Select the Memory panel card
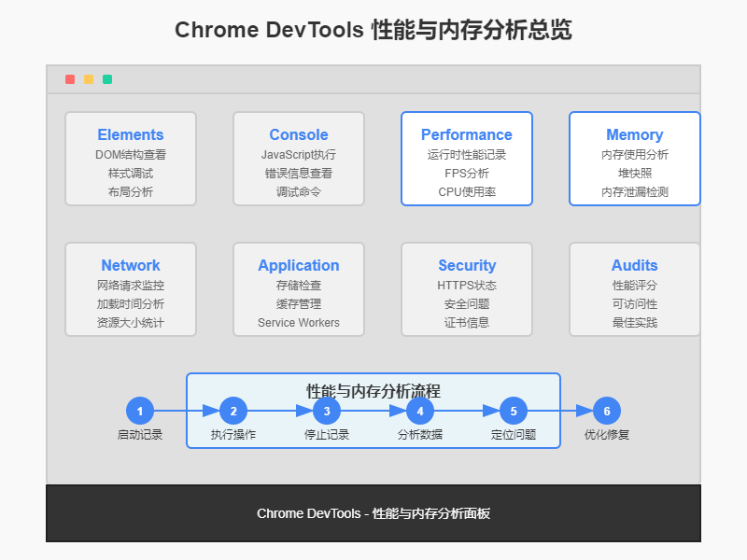Image resolution: width=747 pixels, height=560 pixels. tap(634, 159)
